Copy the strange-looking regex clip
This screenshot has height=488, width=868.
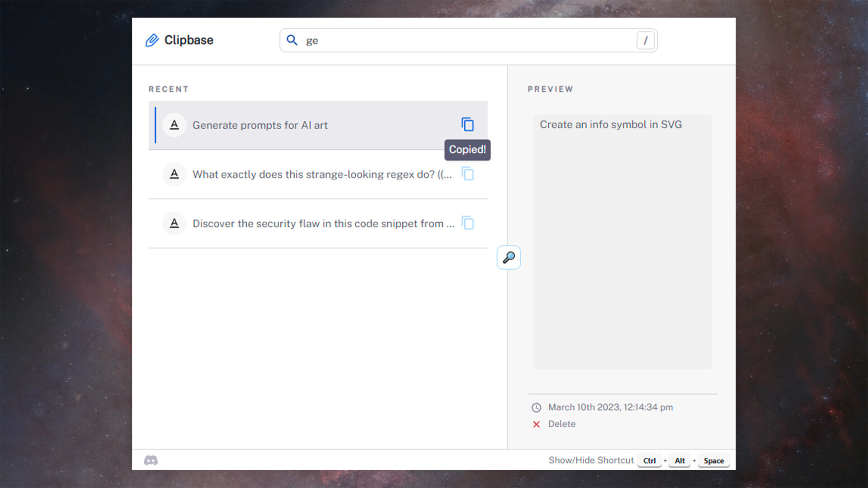coord(467,174)
